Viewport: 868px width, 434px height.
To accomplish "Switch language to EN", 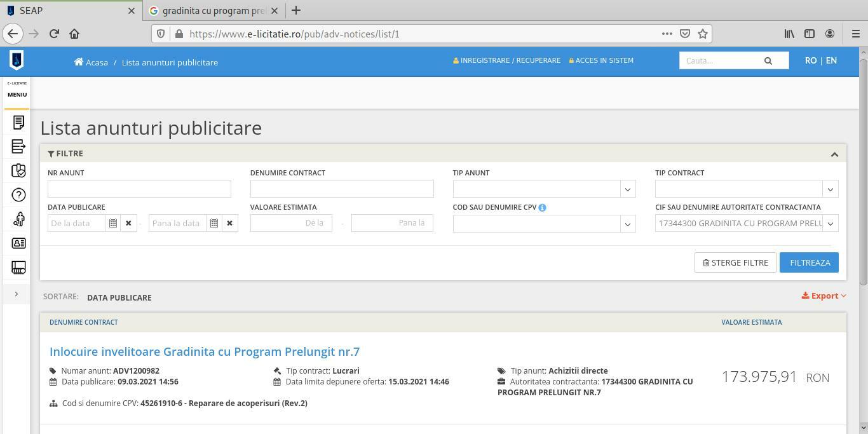I will [x=831, y=60].
